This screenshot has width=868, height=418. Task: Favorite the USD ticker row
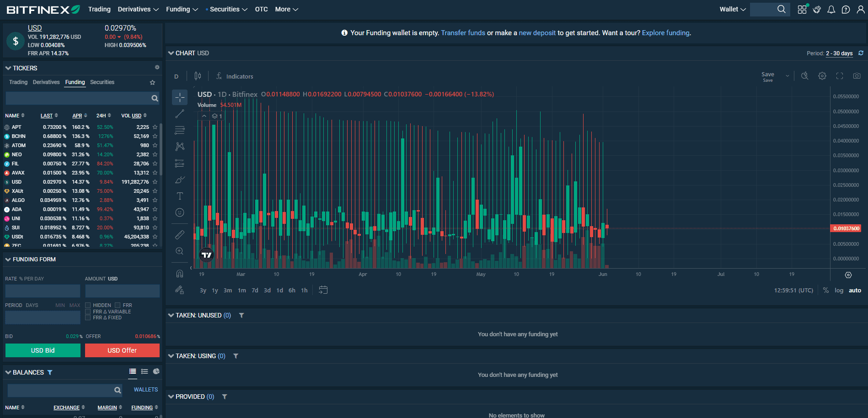(155, 182)
